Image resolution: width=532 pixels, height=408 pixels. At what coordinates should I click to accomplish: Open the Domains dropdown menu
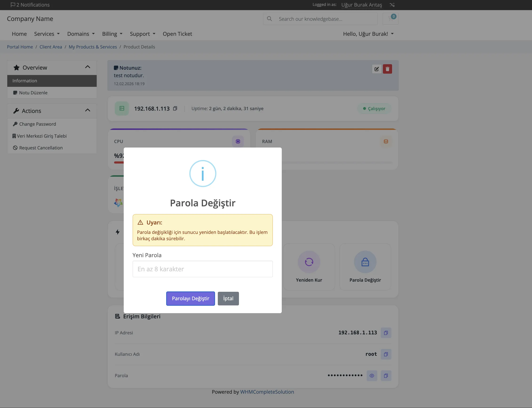pos(81,34)
